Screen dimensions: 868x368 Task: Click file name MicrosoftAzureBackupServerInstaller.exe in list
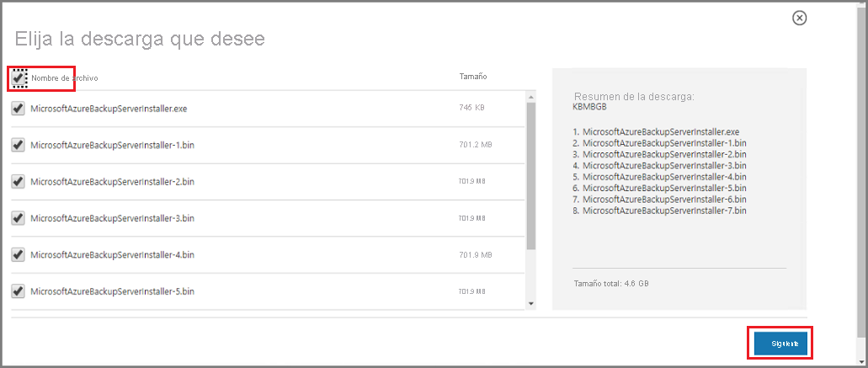(x=109, y=109)
